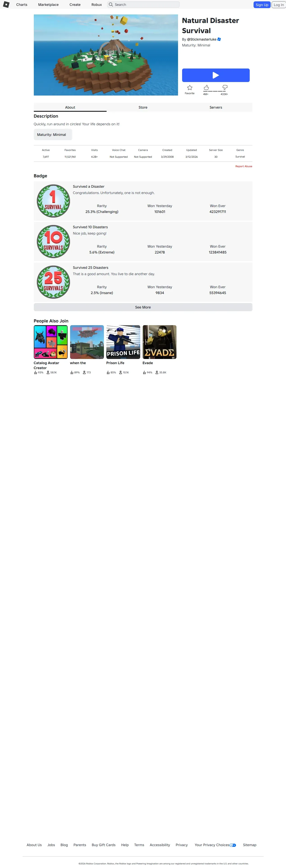Viewport: 286px width, 868px height.
Task: Click the Prison Life title text
Action: [115, 363]
